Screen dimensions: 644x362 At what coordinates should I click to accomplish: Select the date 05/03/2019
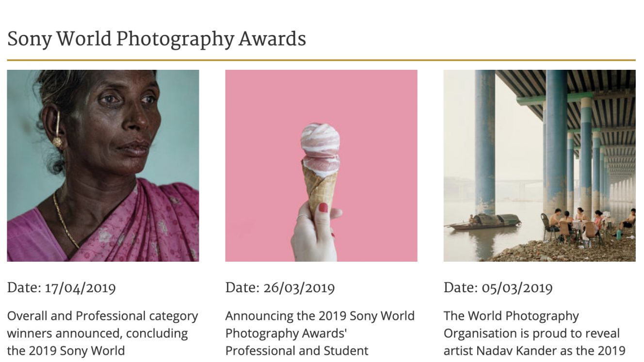[517, 288]
